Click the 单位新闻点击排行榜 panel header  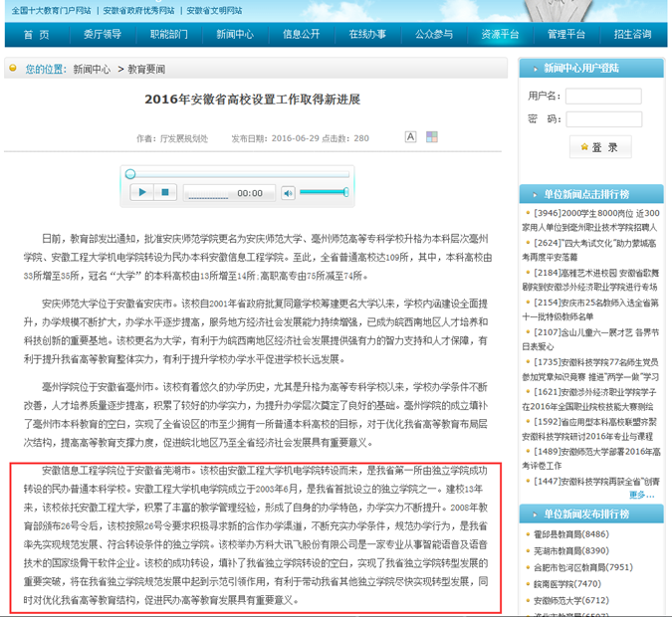(x=591, y=194)
